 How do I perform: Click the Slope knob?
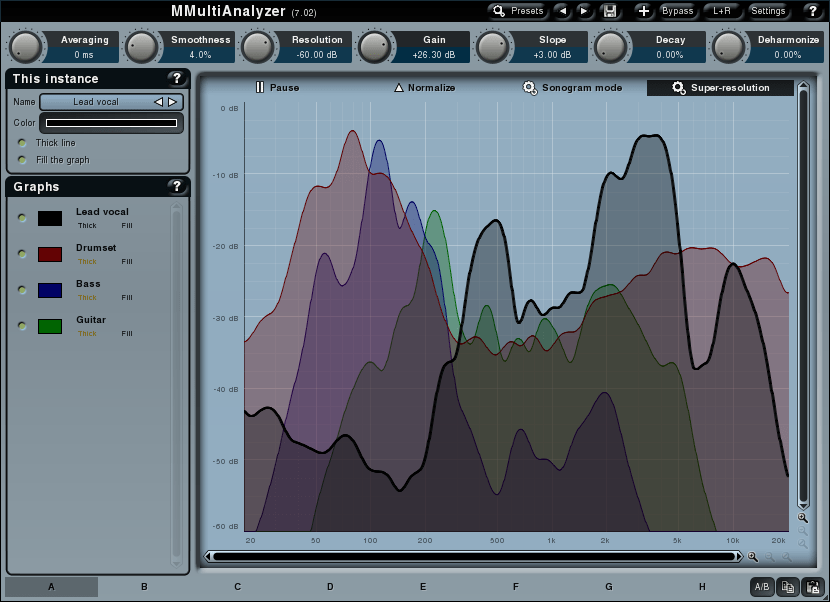[x=492, y=47]
